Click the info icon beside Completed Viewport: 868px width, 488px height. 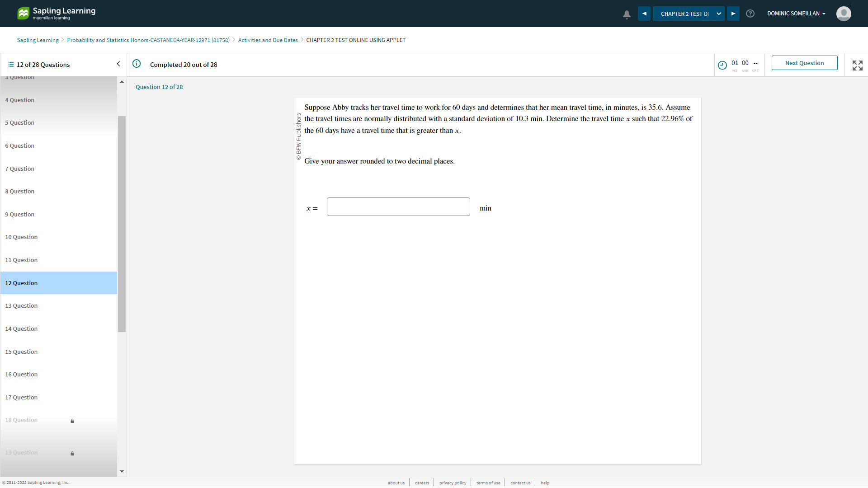(x=137, y=64)
